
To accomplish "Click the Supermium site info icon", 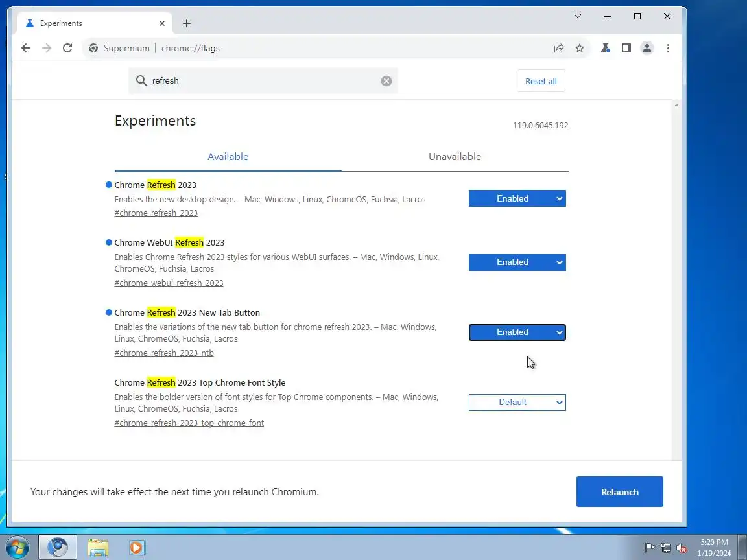I will click(93, 48).
